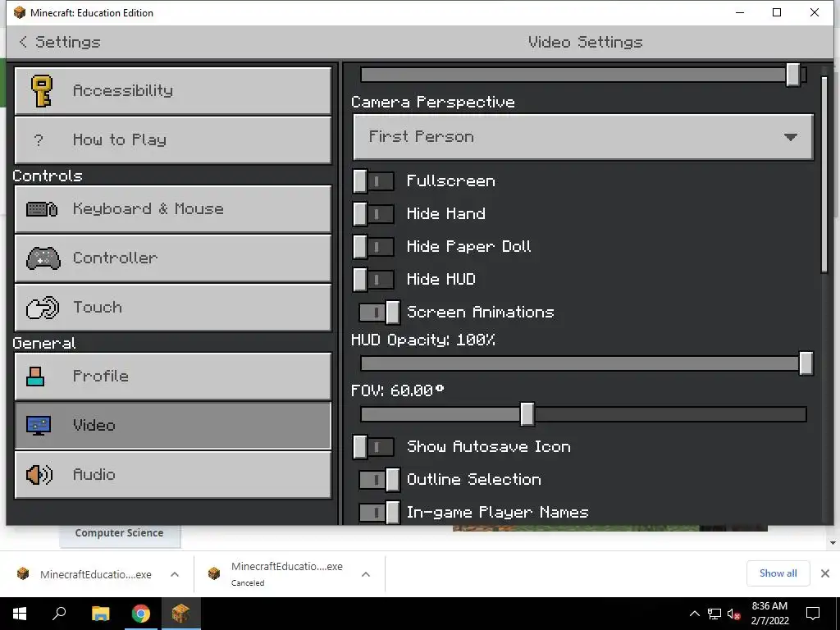Click first MinecraftEducation exe file icon
This screenshot has width=840, height=630.
point(23,573)
